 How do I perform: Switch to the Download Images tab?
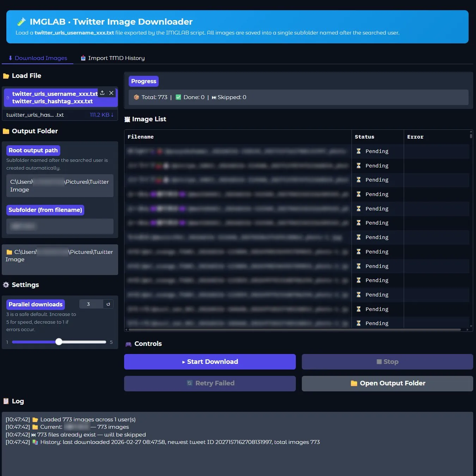[x=38, y=58]
